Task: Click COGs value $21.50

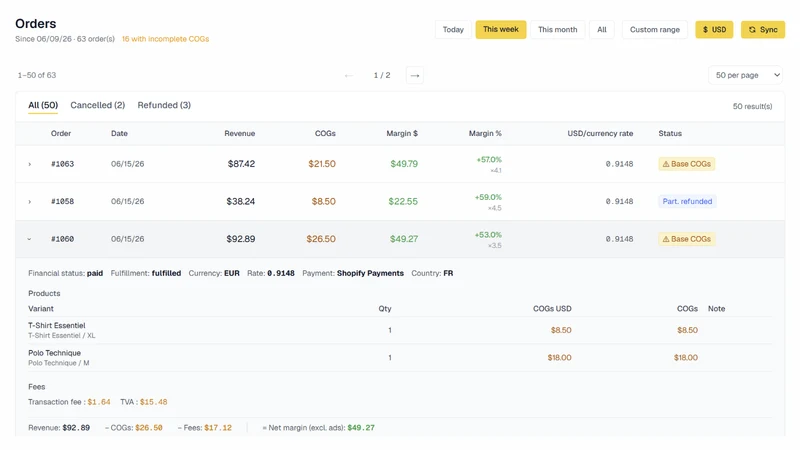Action: [x=322, y=164]
